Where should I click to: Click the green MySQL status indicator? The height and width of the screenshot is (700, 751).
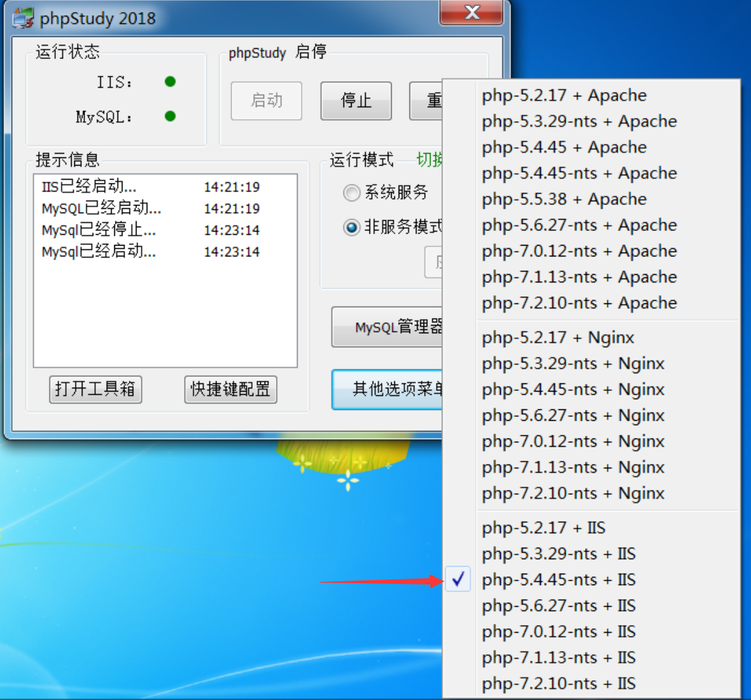pos(170,116)
